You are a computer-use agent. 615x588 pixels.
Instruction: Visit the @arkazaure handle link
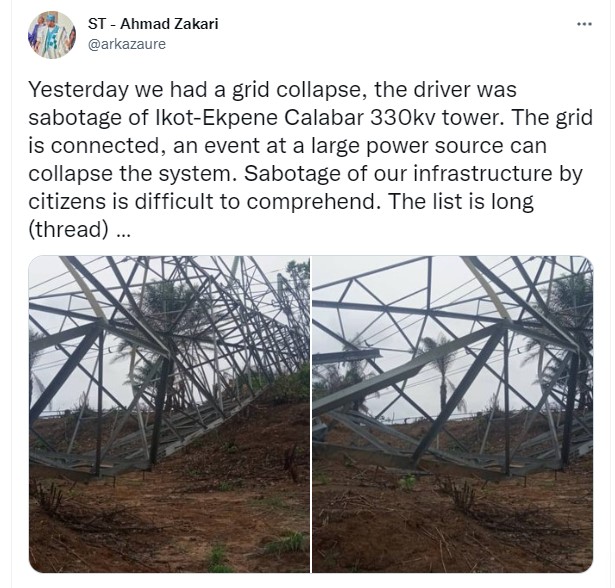click(x=127, y=44)
